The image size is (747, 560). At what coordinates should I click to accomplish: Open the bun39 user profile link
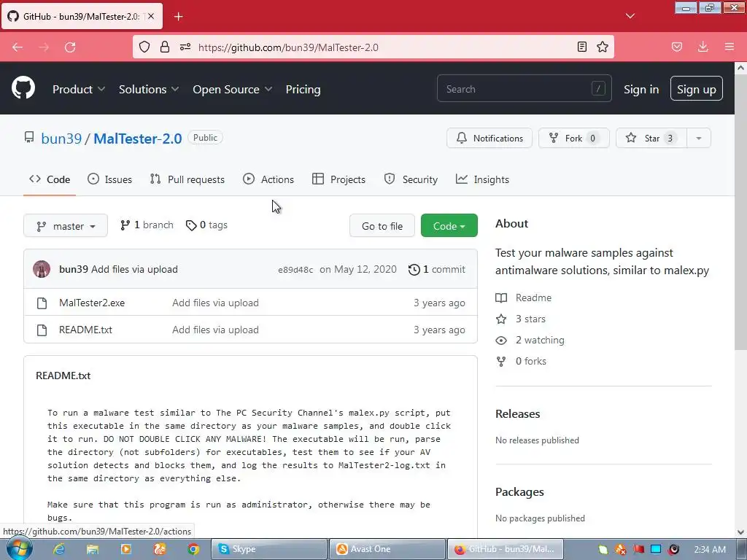coord(61,138)
